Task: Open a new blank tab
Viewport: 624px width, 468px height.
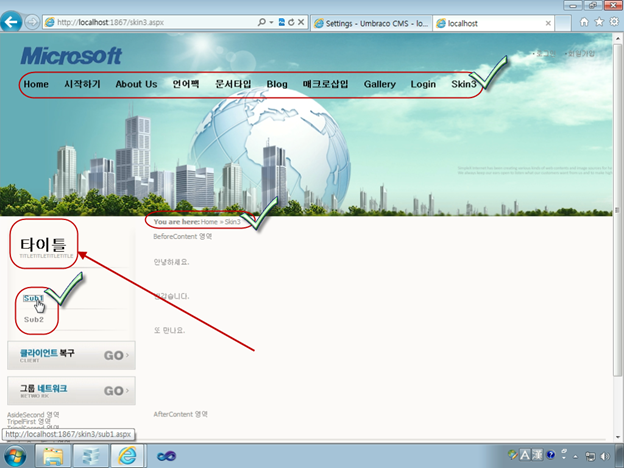Action: (563, 23)
